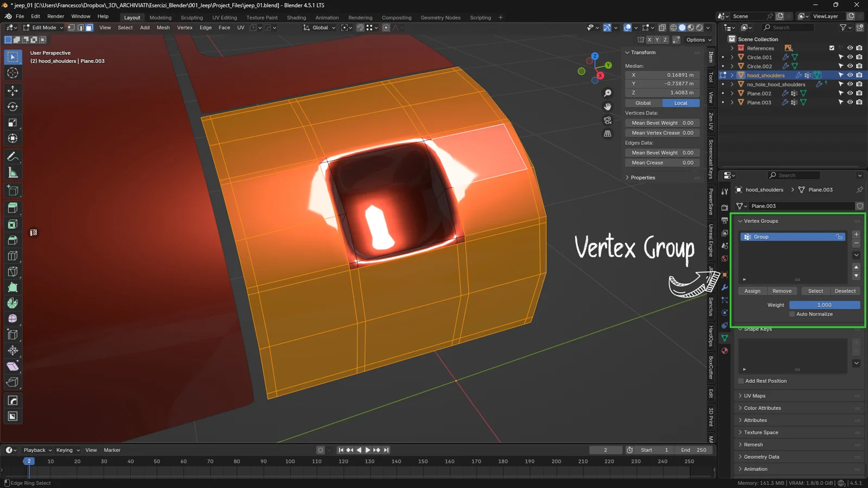Select the Bevel tool
Image resolution: width=868 pixels, height=488 pixels.
coord(12,240)
